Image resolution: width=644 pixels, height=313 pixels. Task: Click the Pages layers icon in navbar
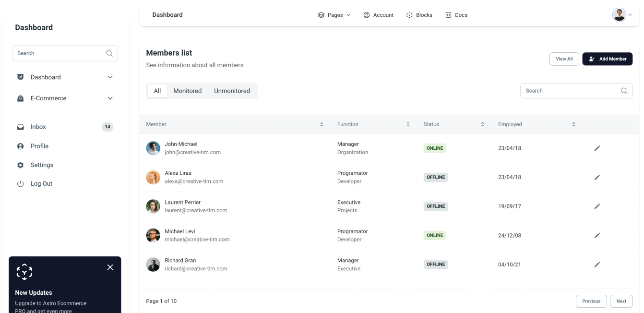click(x=321, y=15)
